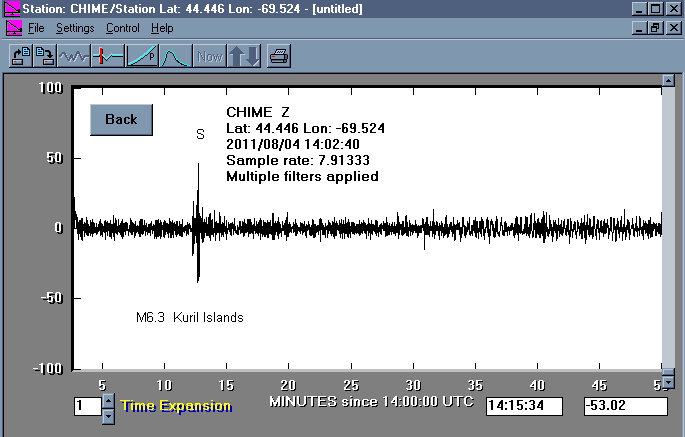The height and width of the screenshot is (437, 685).
Task: Click the red marker pick toolbar icon
Action: (x=108, y=56)
